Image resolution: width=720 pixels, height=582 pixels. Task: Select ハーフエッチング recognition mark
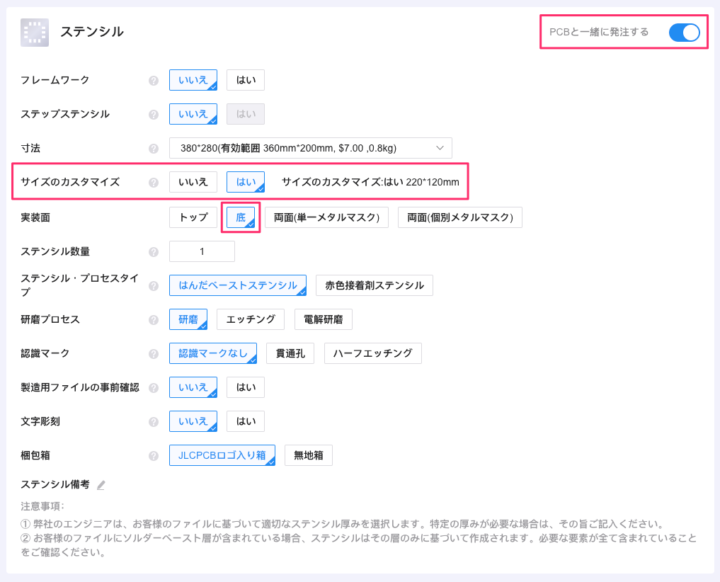372,354
